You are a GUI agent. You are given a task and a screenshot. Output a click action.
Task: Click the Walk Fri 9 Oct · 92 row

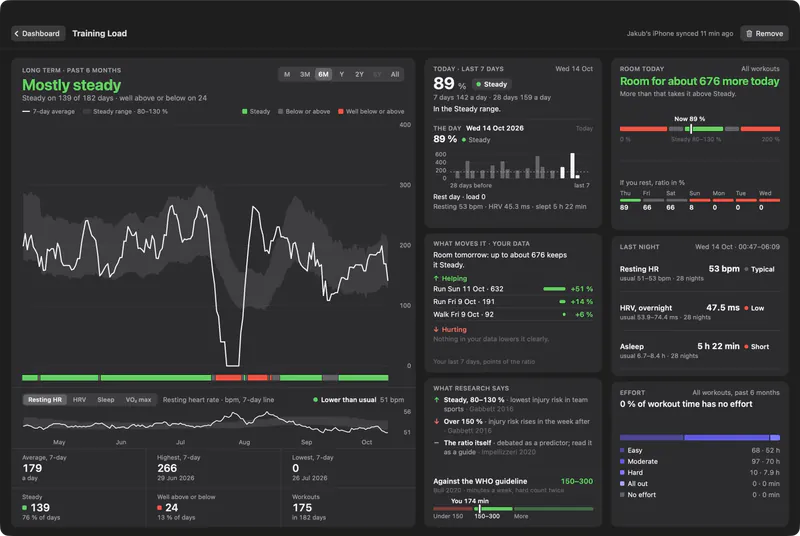pos(513,315)
